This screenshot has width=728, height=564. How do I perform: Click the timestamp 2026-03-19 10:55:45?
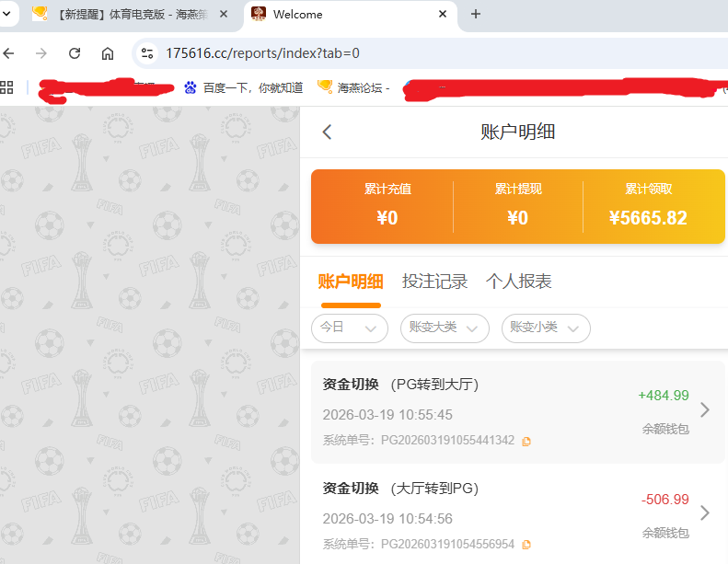387,415
